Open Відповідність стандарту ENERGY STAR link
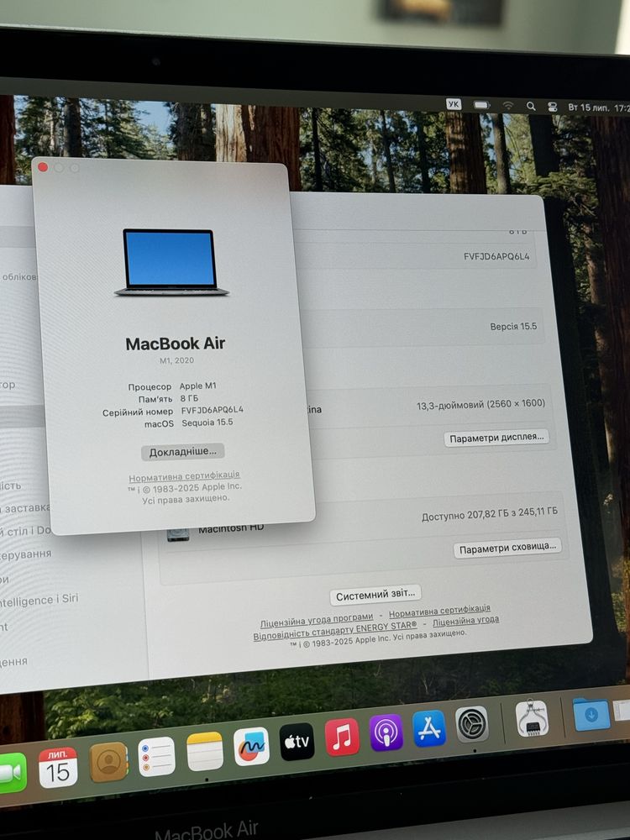Viewport: 630px width, 840px height. tap(335, 629)
